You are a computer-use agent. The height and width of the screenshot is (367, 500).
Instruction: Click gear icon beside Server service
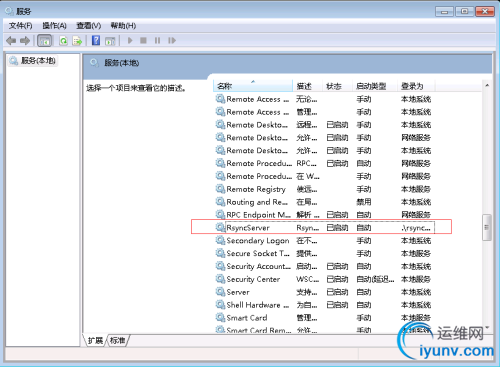coord(220,292)
